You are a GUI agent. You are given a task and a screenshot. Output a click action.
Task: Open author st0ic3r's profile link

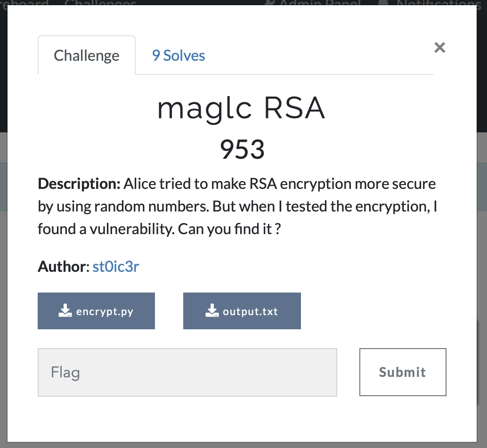click(116, 267)
